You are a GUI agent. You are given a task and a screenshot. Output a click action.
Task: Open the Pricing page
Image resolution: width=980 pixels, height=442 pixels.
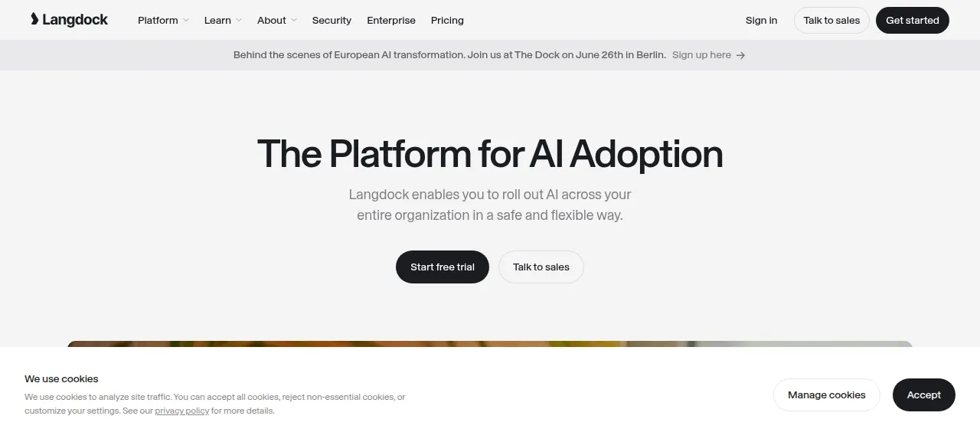447,21
